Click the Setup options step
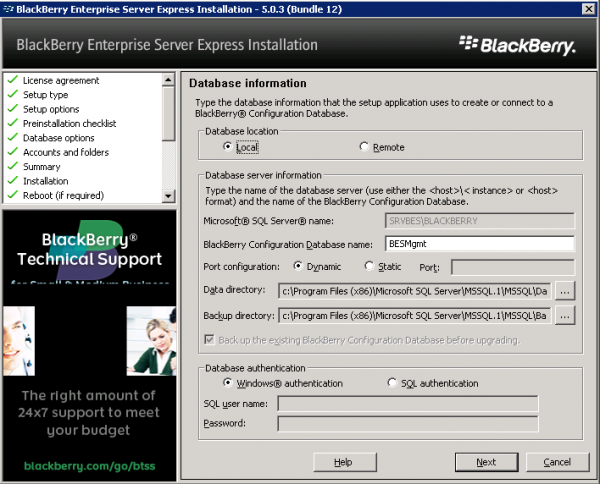Image resolution: width=600 pixels, height=484 pixels. coord(51,109)
